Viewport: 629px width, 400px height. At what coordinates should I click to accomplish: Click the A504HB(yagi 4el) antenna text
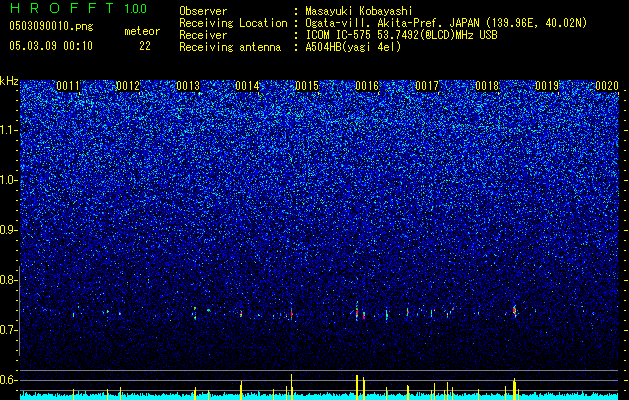click(x=353, y=47)
